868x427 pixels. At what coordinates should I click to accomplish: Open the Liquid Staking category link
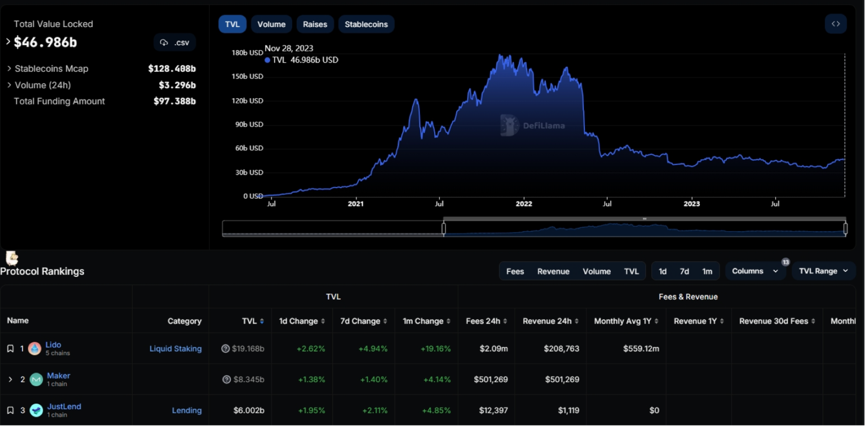pyautogui.click(x=175, y=349)
